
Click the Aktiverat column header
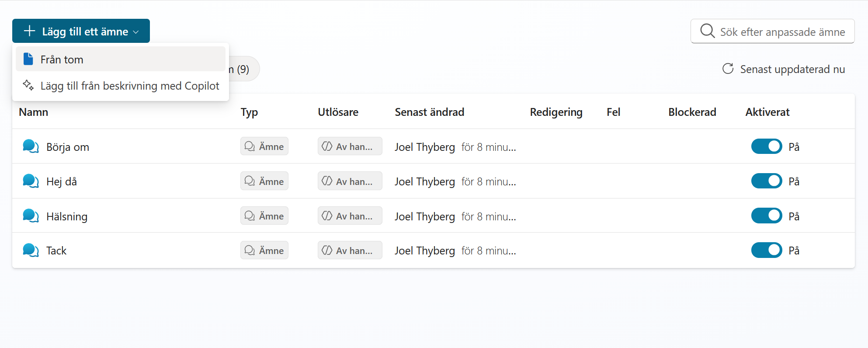pos(767,112)
